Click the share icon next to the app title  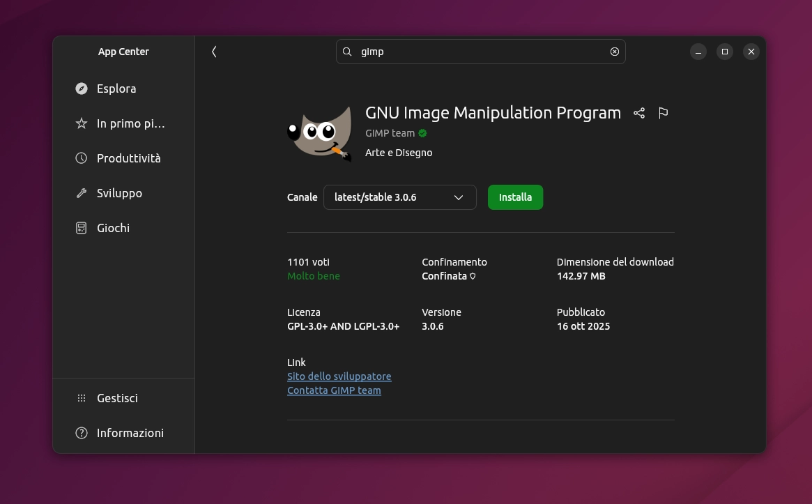click(x=638, y=113)
